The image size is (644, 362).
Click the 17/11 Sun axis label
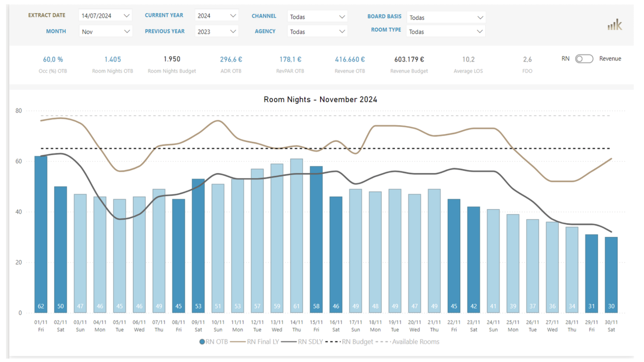point(356,326)
